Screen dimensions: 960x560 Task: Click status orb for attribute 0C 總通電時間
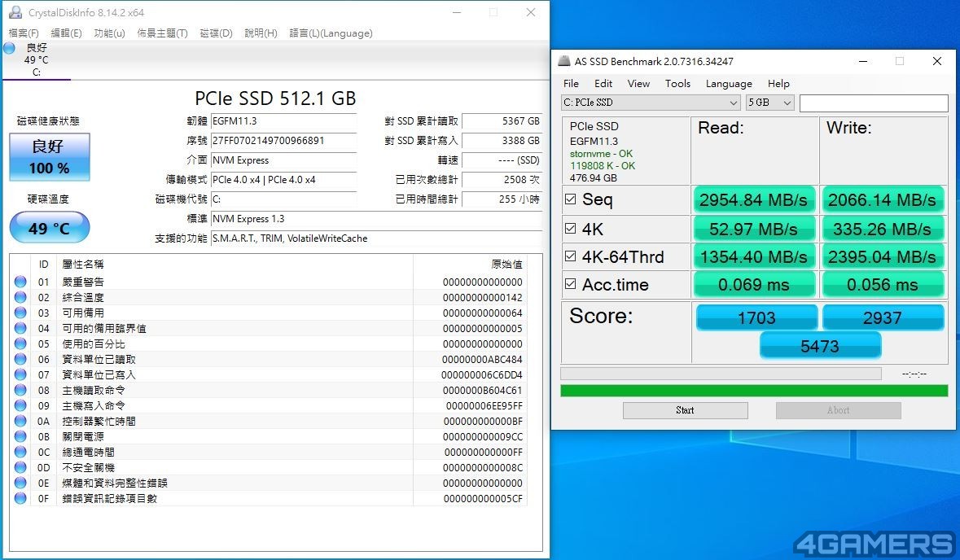click(x=21, y=452)
